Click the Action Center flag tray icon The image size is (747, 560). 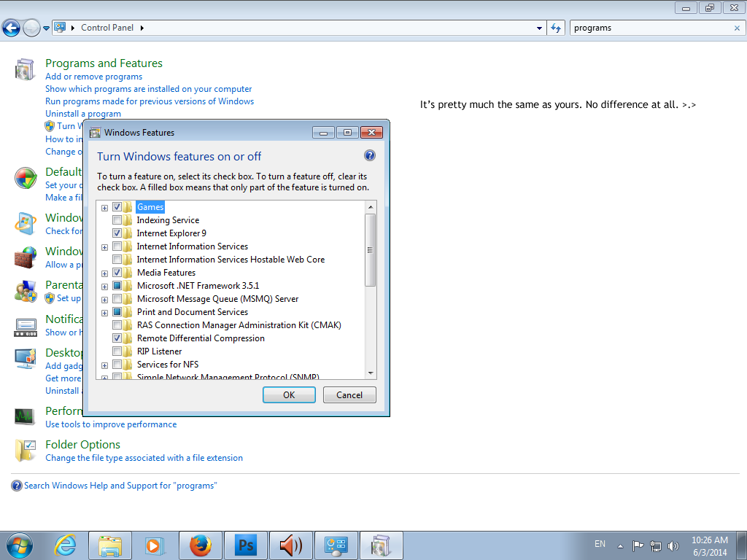pos(638,545)
